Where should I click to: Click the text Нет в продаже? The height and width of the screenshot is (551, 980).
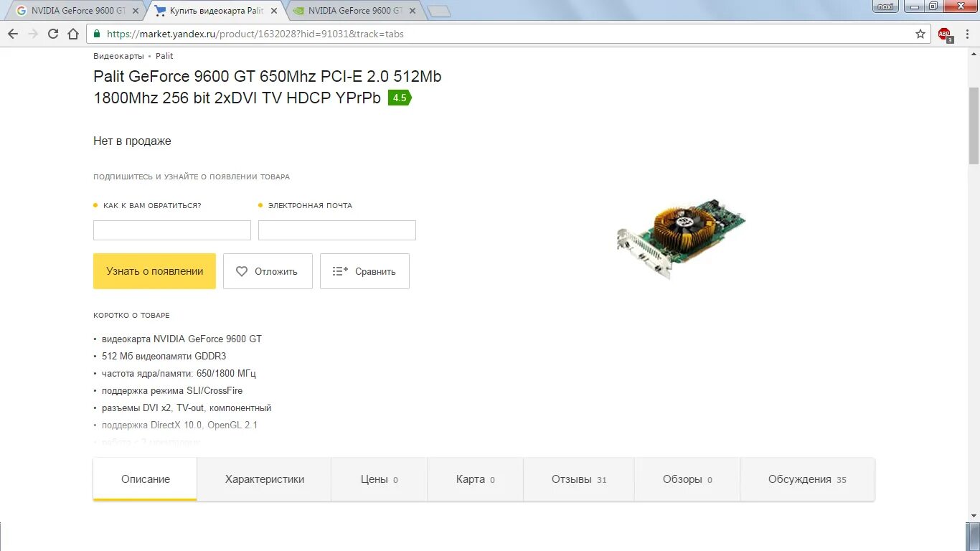(132, 141)
